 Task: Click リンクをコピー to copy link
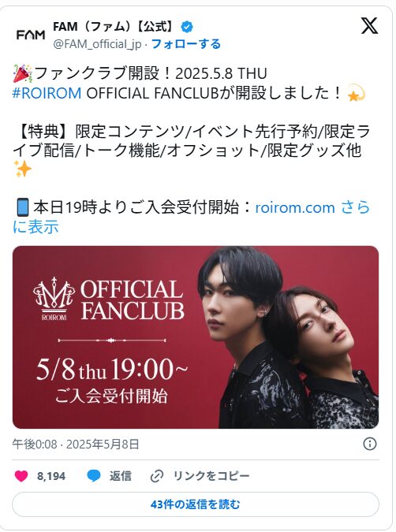(211, 476)
